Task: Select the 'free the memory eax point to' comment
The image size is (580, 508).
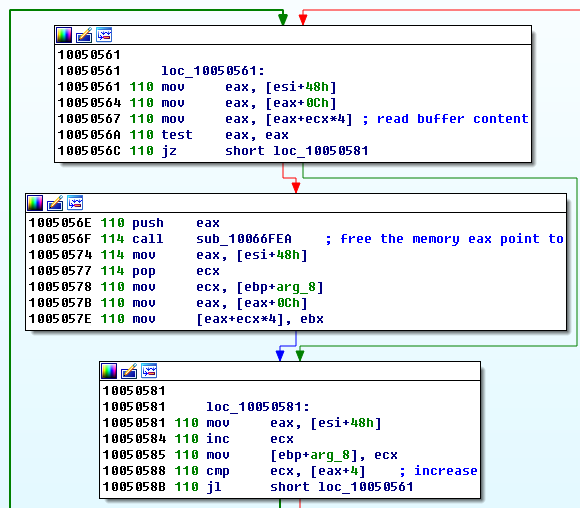Action: click(452, 239)
